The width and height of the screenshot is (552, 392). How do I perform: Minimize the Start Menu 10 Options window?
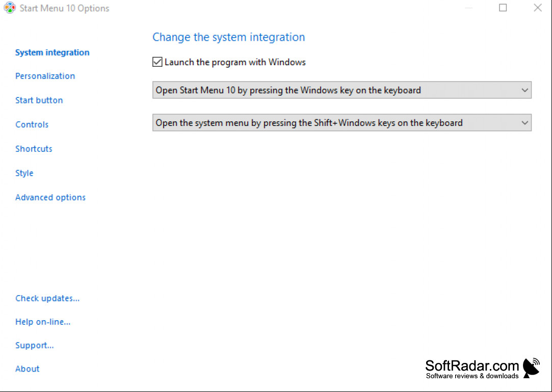pos(468,8)
